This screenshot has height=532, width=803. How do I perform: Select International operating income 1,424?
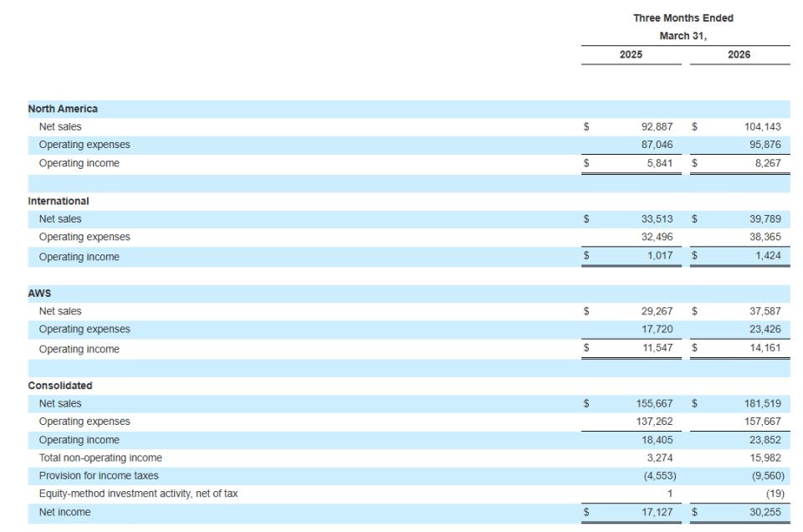coord(768,255)
